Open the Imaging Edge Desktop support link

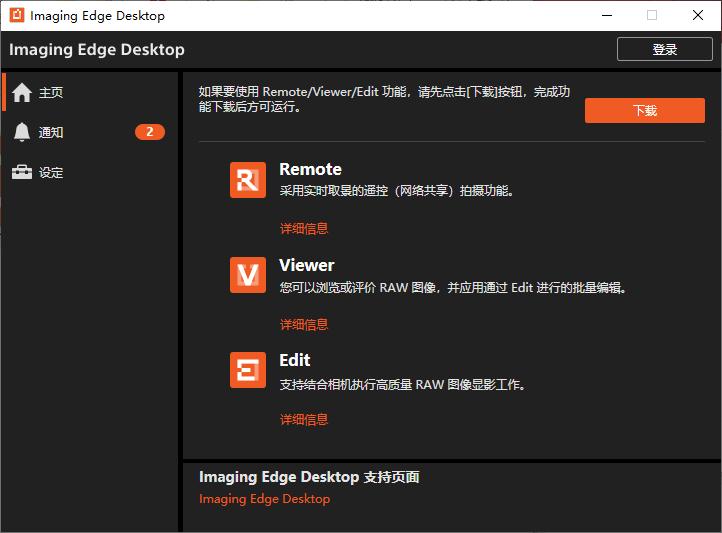pos(264,499)
